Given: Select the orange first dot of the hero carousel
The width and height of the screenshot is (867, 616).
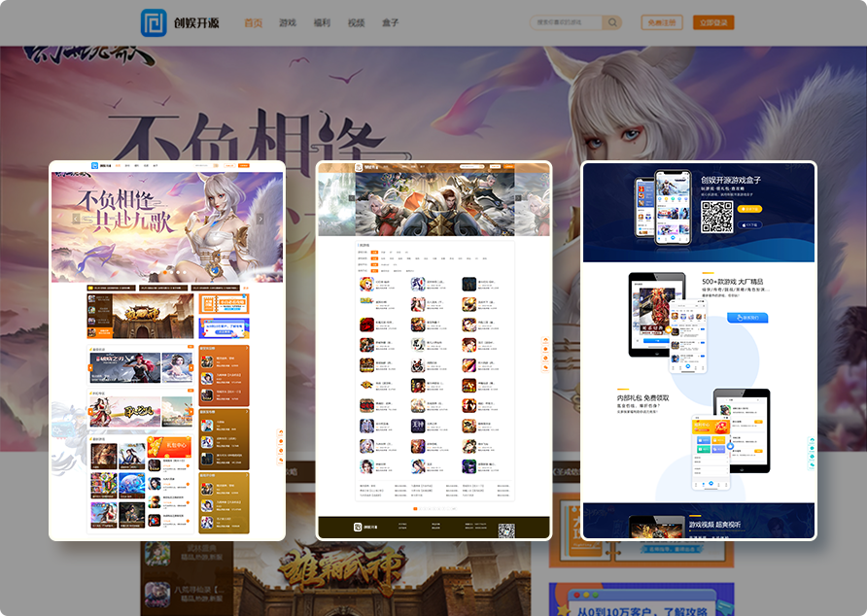Looking at the screenshot, I should (165, 272).
